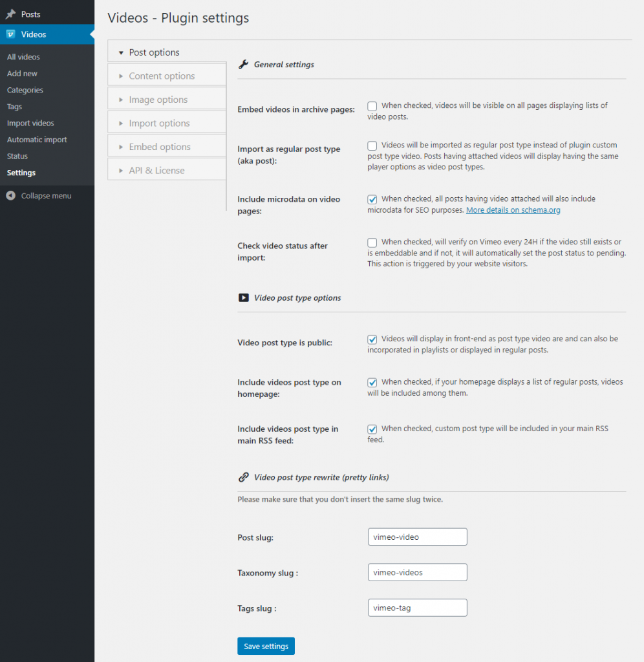This screenshot has width=644, height=662.
Task: Expand the Image options section arrow
Action: click(x=121, y=100)
